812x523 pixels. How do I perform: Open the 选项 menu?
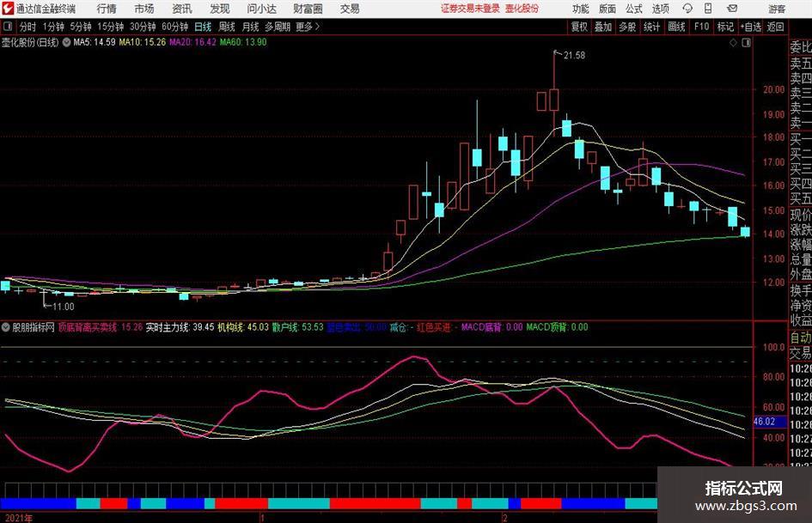[660, 9]
